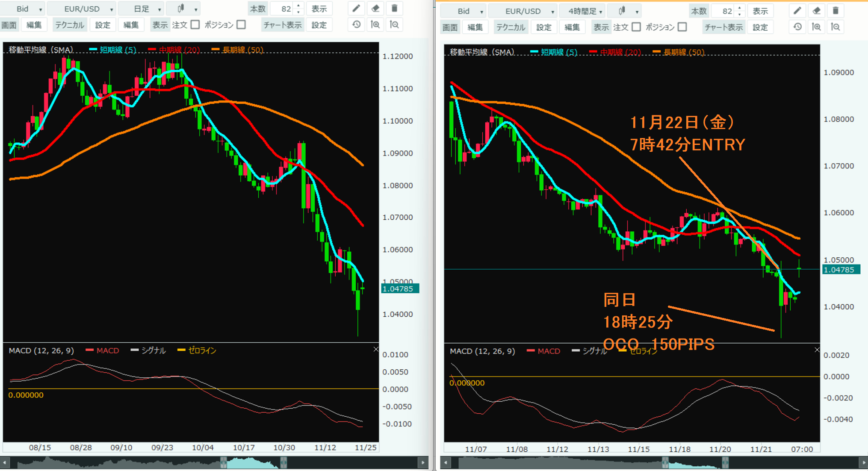Screen dimensions: 868x471
Task: Open the EUR/USD pair dropdown in right chart
Action: (523, 11)
